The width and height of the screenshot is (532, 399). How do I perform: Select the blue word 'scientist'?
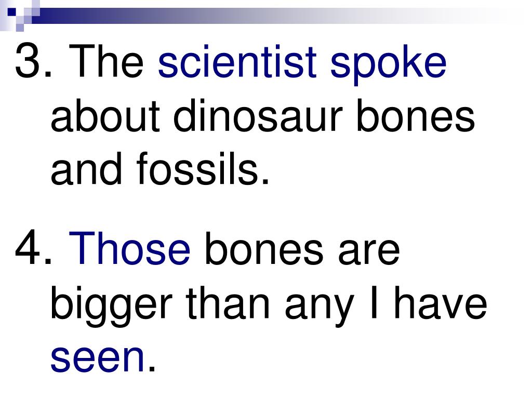(237, 61)
